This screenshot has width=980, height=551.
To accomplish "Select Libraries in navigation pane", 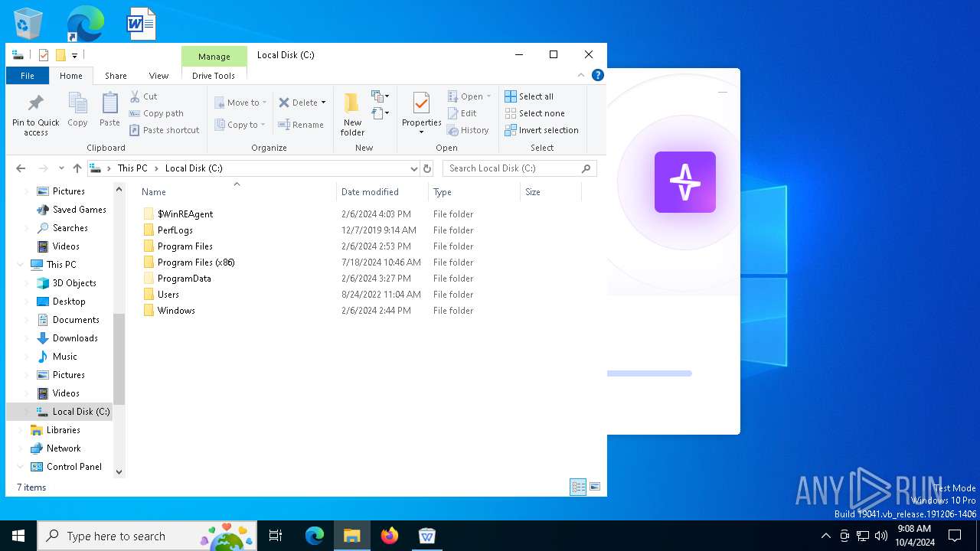I will click(63, 430).
